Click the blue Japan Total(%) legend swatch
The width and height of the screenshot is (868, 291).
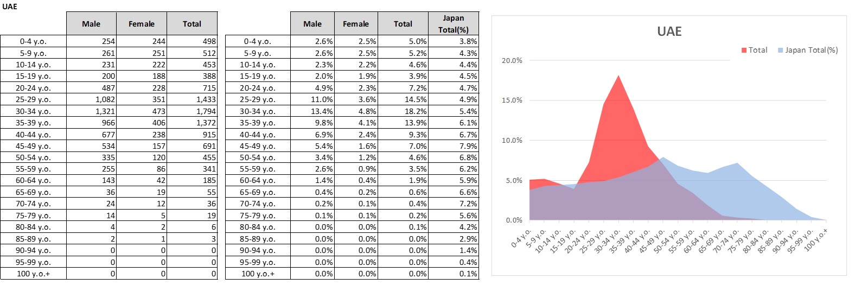click(x=780, y=50)
